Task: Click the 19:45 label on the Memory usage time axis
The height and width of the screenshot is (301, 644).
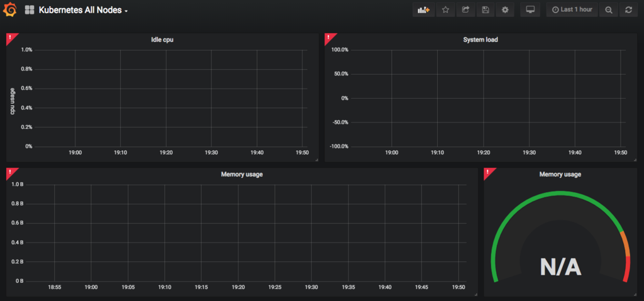Action: click(422, 287)
